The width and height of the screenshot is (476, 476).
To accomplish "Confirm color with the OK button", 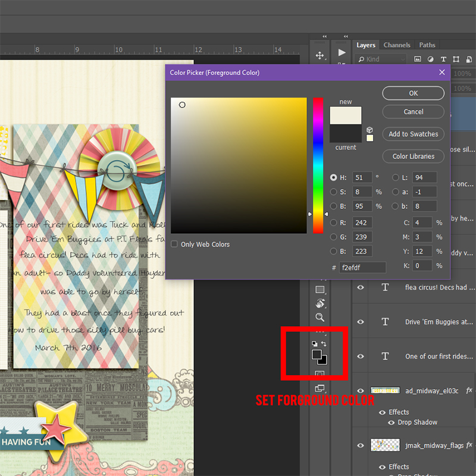I will [413, 93].
